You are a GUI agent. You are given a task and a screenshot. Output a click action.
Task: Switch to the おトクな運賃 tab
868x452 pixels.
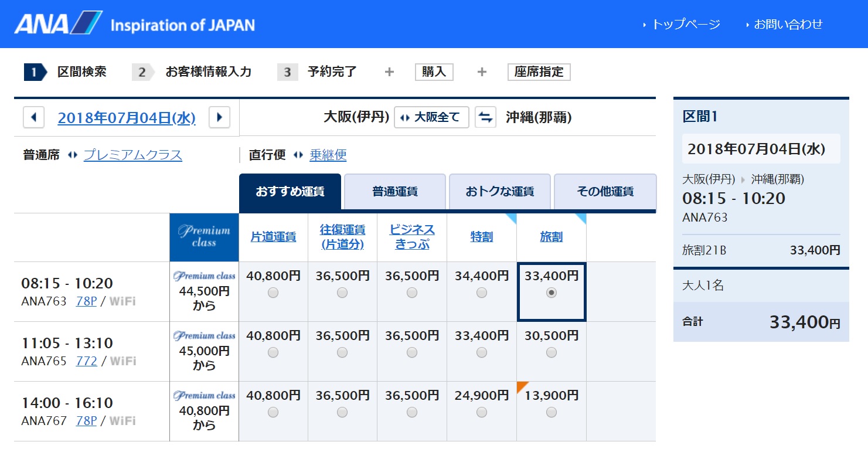500,192
